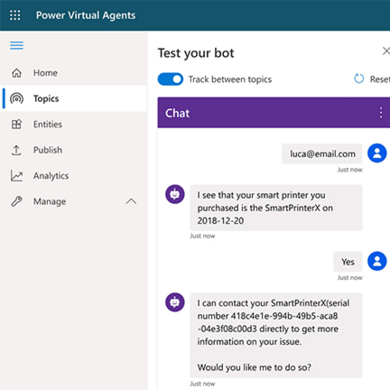Collapse the Manage section chevron

[x=131, y=201]
